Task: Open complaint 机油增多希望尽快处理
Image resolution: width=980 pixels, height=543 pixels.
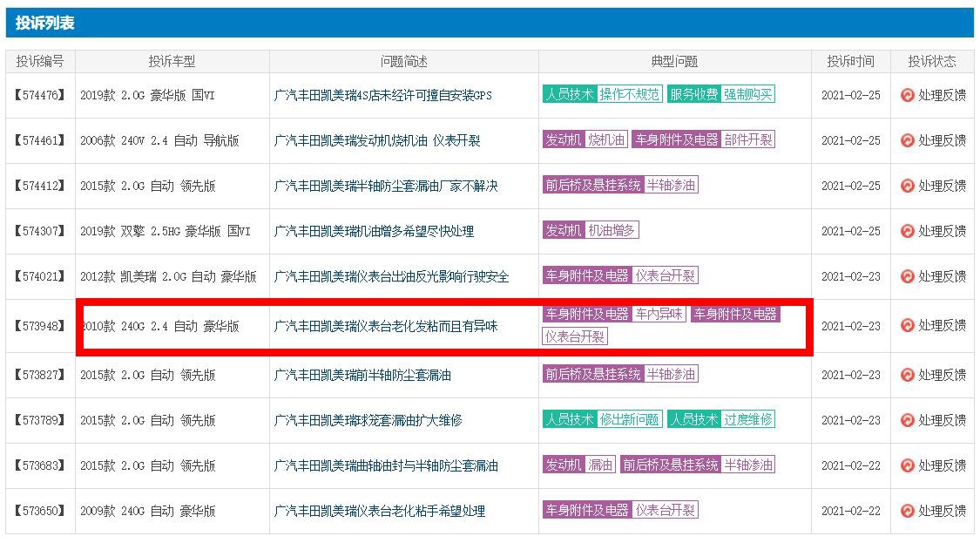Action: click(374, 232)
